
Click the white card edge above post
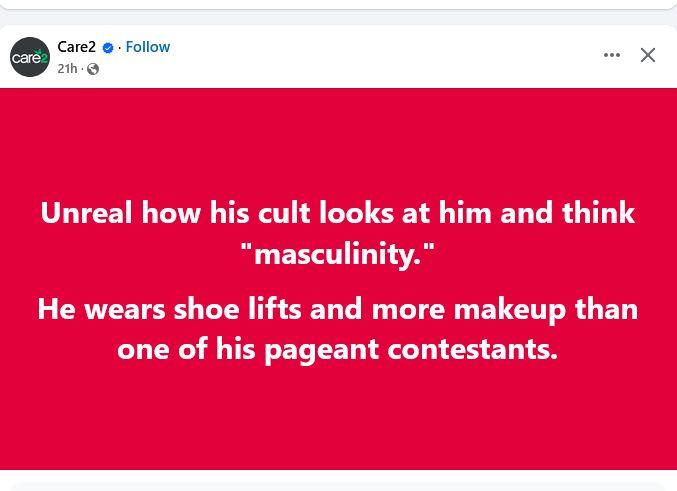(x=338, y=4)
